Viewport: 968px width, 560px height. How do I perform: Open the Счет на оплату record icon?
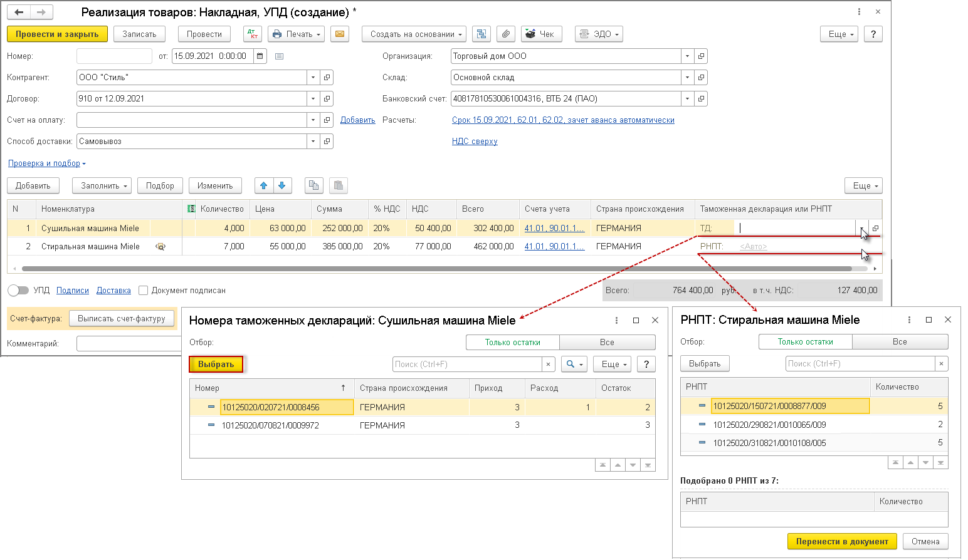327,120
